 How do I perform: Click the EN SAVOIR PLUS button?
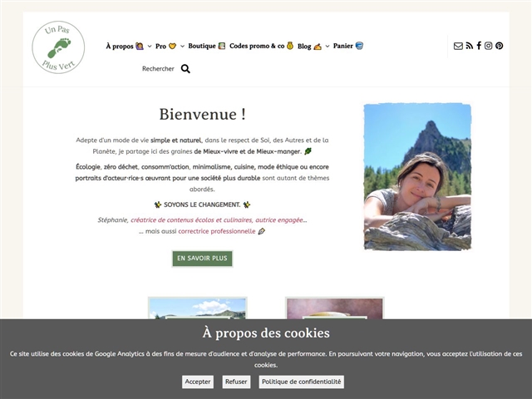point(202,259)
